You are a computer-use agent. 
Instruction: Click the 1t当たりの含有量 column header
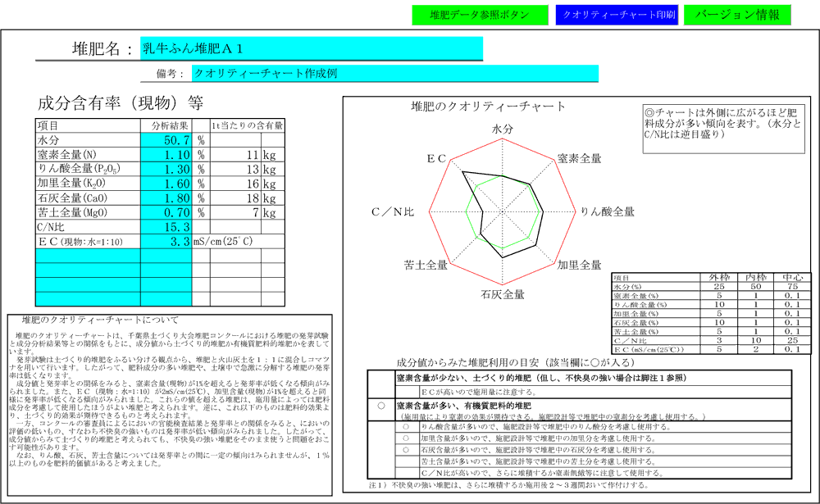coord(248,125)
